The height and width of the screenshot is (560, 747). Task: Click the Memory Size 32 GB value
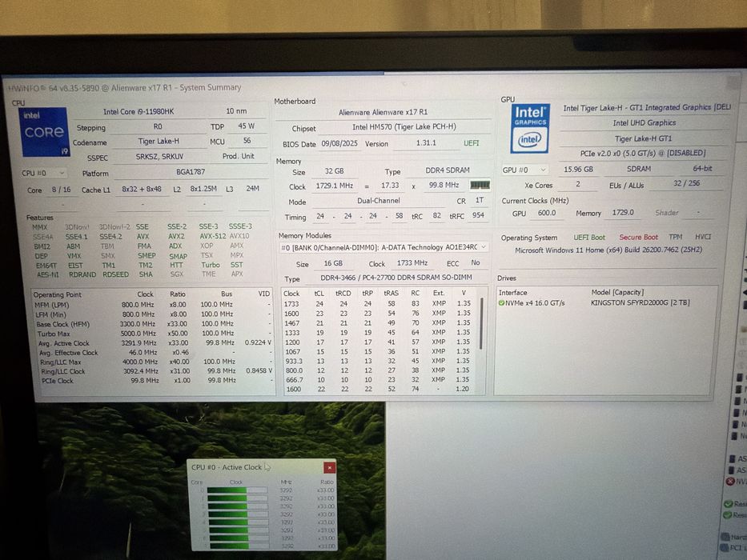[334, 171]
